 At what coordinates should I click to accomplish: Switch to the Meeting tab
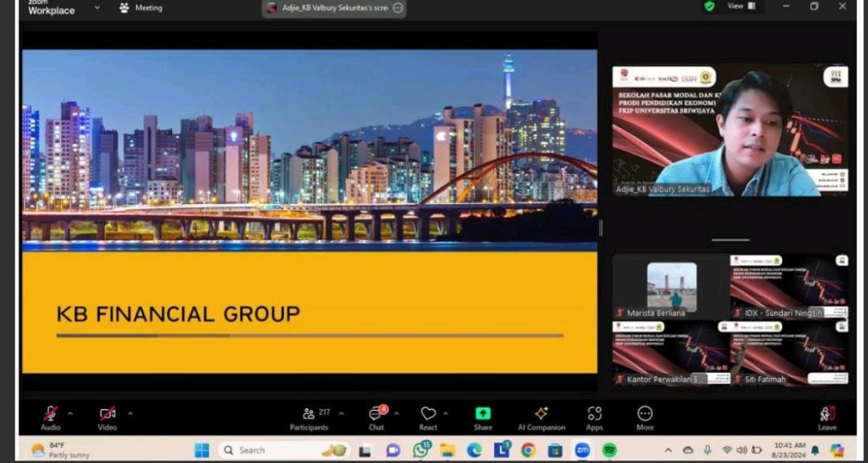141,8
